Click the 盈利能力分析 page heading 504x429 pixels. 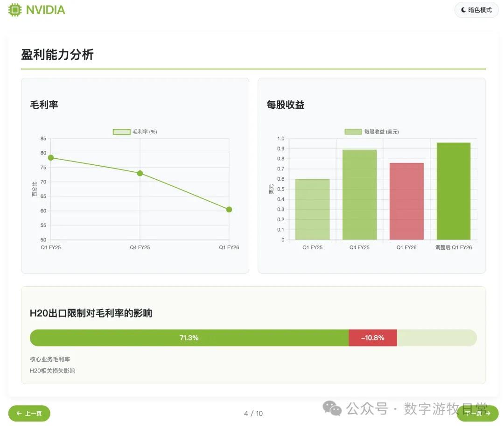57,55
